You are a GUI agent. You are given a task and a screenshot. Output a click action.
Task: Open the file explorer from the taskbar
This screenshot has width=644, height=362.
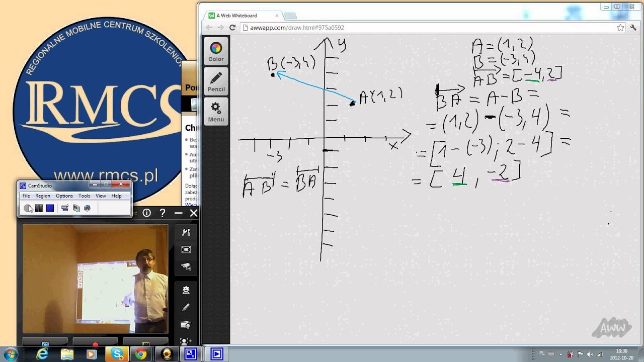point(67,354)
